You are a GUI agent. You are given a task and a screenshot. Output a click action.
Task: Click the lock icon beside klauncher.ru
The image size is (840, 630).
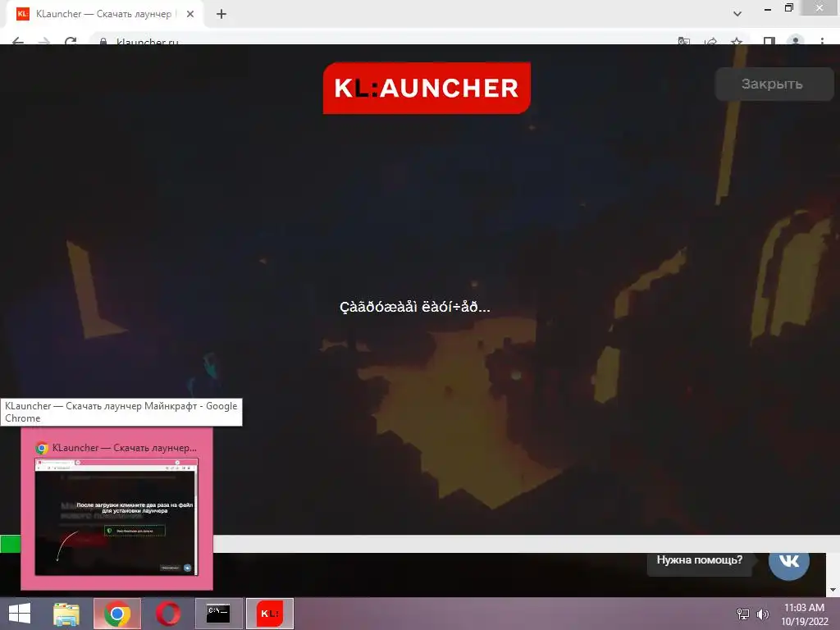[x=103, y=41]
